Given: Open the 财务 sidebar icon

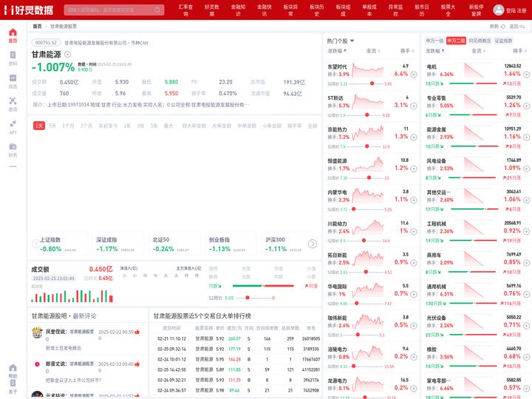Looking at the screenshot, I should (x=13, y=150).
